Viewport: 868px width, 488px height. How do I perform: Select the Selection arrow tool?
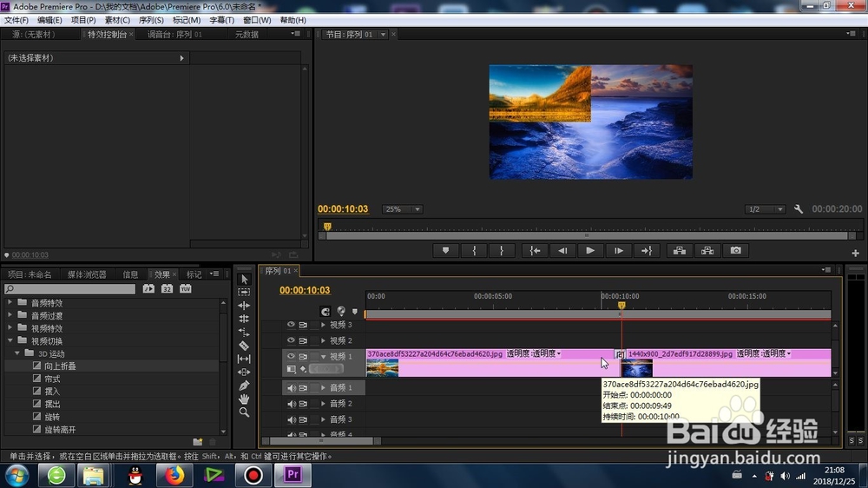tap(244, 280)
